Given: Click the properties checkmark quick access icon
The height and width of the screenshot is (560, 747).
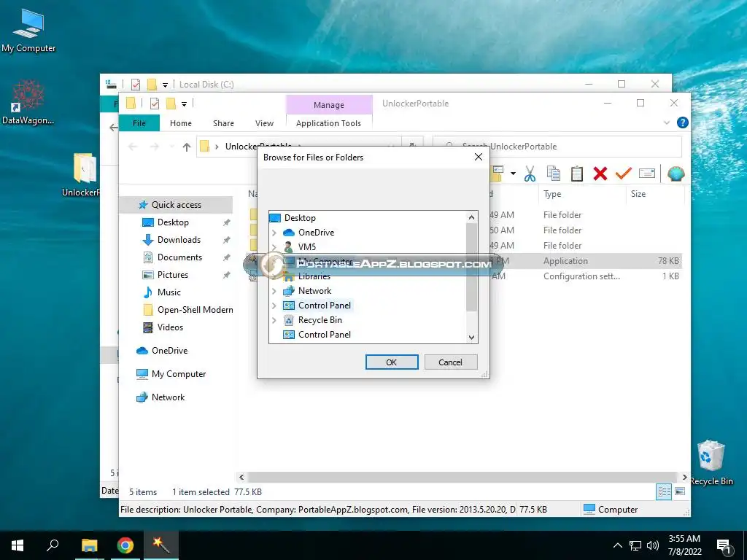Looking at the screenshot, I should (x=155, y=104).
